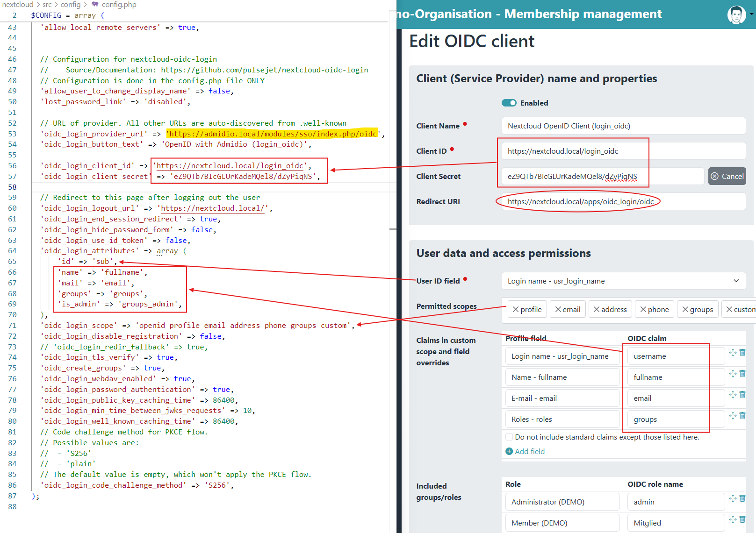This screenshot has width=756, height=533.
Task: Remove the profile scope tag
Action: point(516,309)
